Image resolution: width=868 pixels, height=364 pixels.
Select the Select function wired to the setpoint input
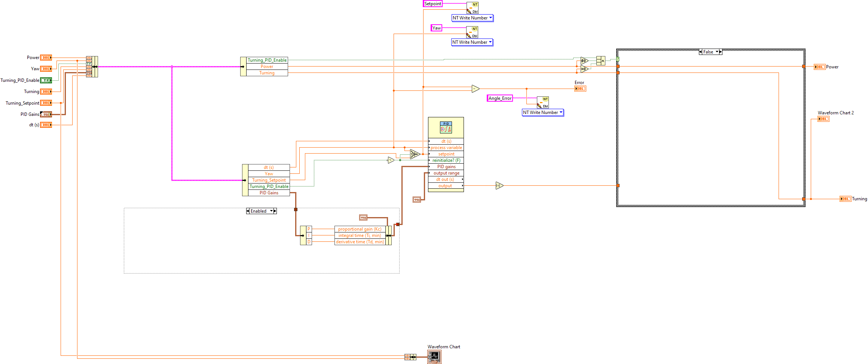pyautogui.click(x=415, y=153)
